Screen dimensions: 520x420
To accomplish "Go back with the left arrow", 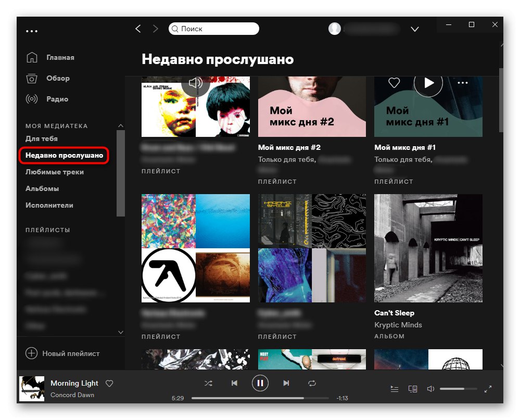I will 138,29.
